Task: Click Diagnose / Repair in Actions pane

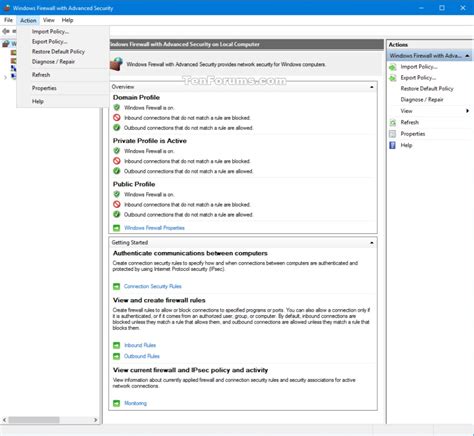Action: point(422,100)
